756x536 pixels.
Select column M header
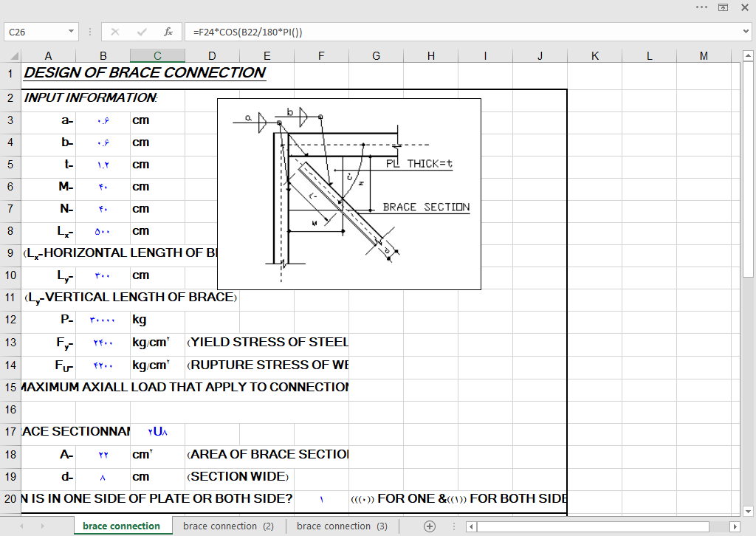(704, 56)
